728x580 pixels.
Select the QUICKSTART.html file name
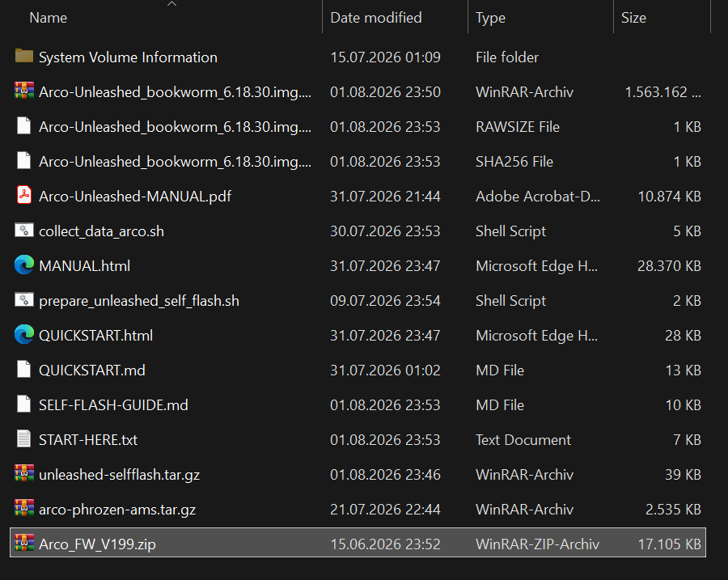pyautogui.click(x=96, y=336)
